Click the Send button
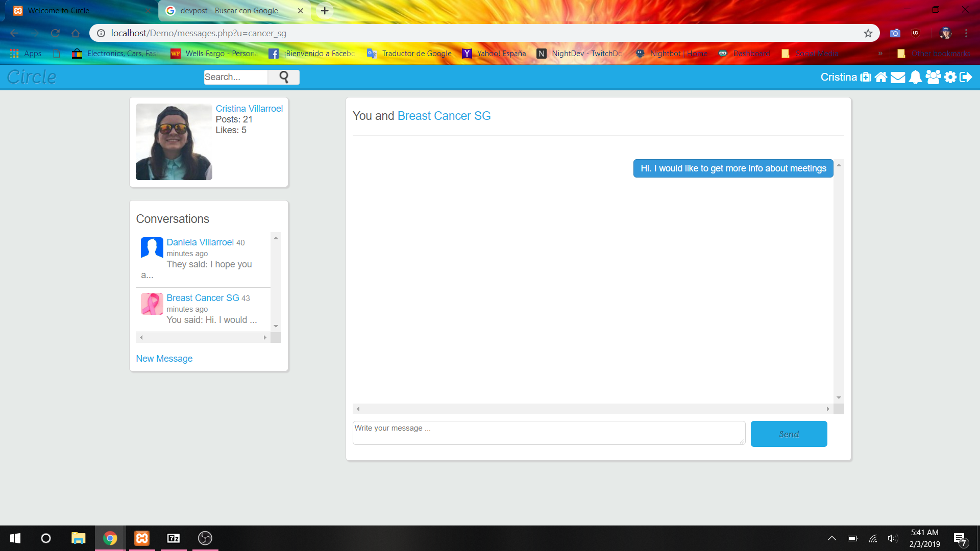This screenshot has height=551, width=980. click(789, 434)
